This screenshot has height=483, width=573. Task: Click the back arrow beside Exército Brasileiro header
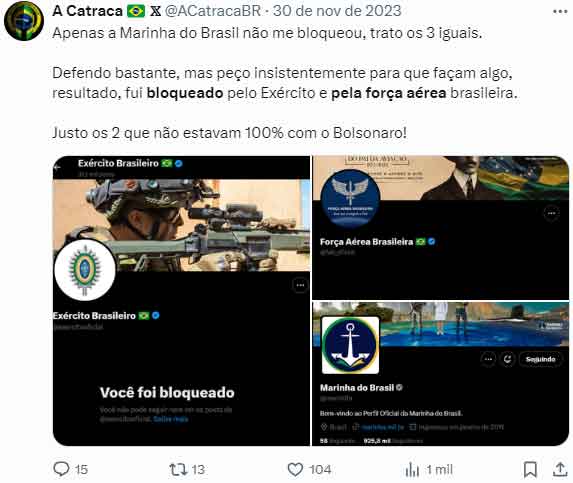[x=57, y=167]
